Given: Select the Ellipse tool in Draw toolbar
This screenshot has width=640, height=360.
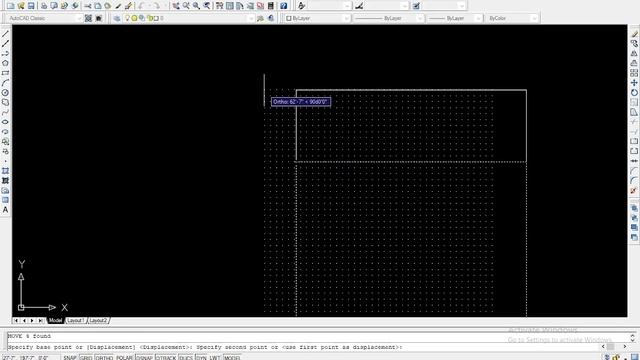Looking at the screenshot, I should pyautogui.click(x=5, y=122).
